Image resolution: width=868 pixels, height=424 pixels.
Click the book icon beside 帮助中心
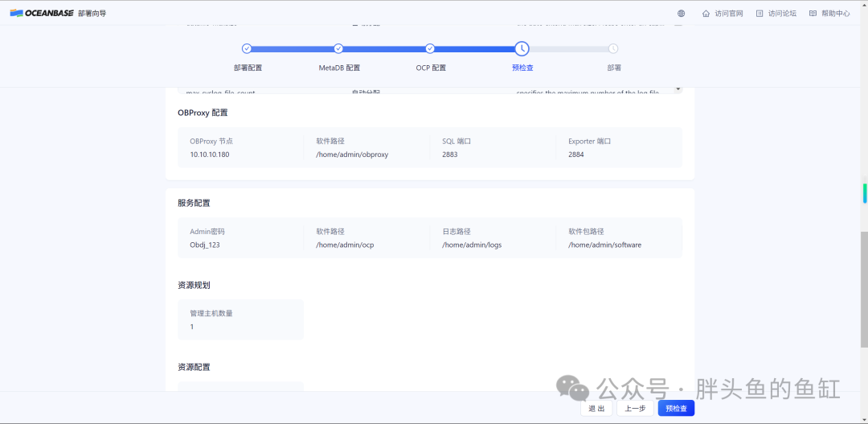pos(813,14)
